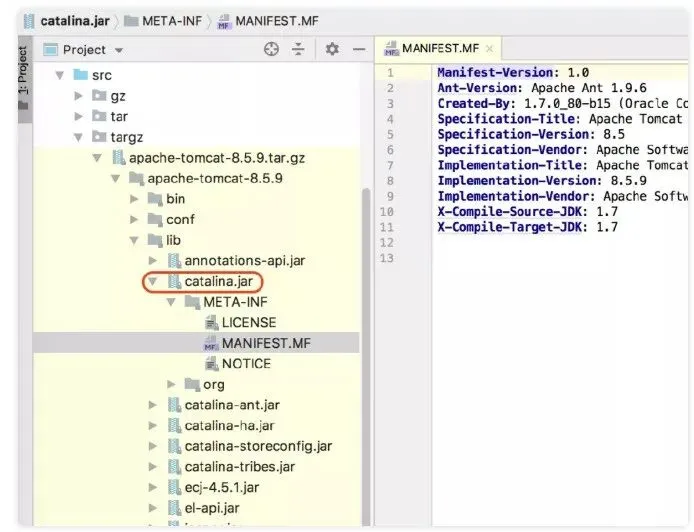Click the apache-tomcat-8.5.9 folder label
The image size is (694, 532).
(x=215, y=178)
